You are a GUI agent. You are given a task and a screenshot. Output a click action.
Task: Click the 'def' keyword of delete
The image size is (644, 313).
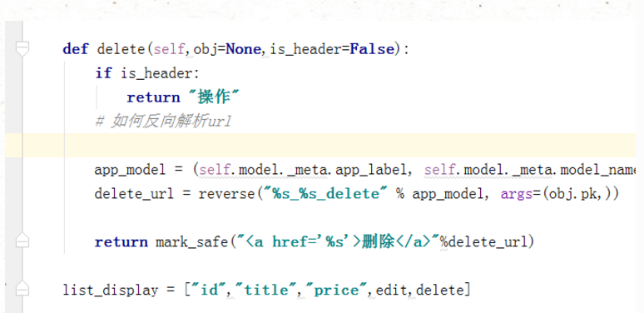click(x=75, y=49)
